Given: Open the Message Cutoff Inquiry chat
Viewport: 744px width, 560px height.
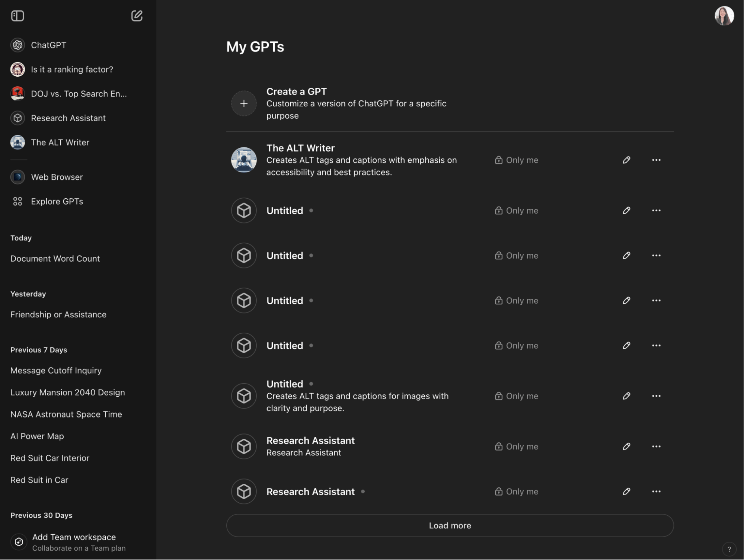Looking at the screenshot, I should (56, 371).
